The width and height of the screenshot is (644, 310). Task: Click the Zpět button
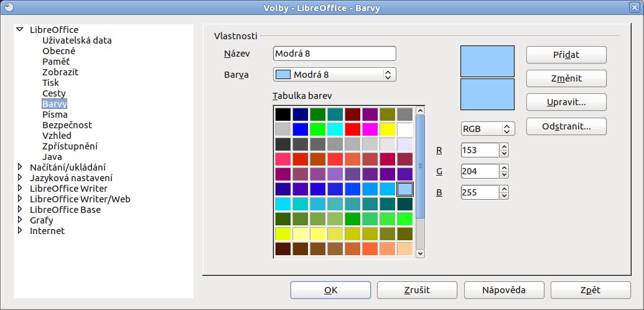pyautogui.click(x=590, y=290)
